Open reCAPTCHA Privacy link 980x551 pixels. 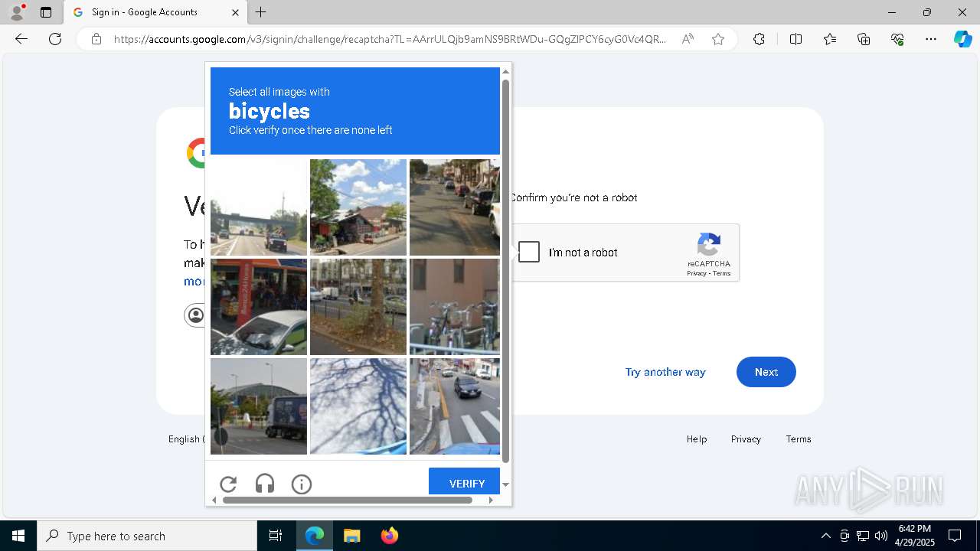[x=697, y=273]
